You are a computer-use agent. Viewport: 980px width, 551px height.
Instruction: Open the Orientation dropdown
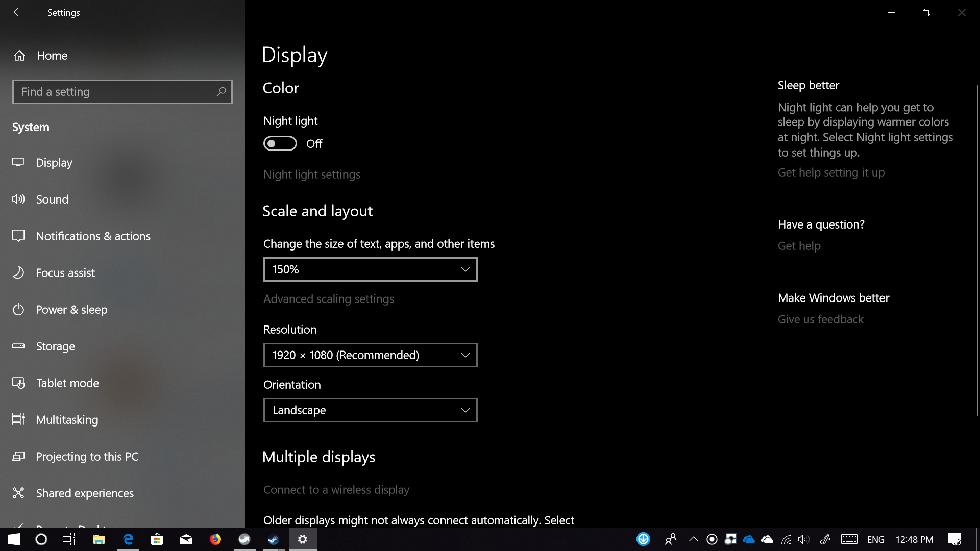coord(370,410)
